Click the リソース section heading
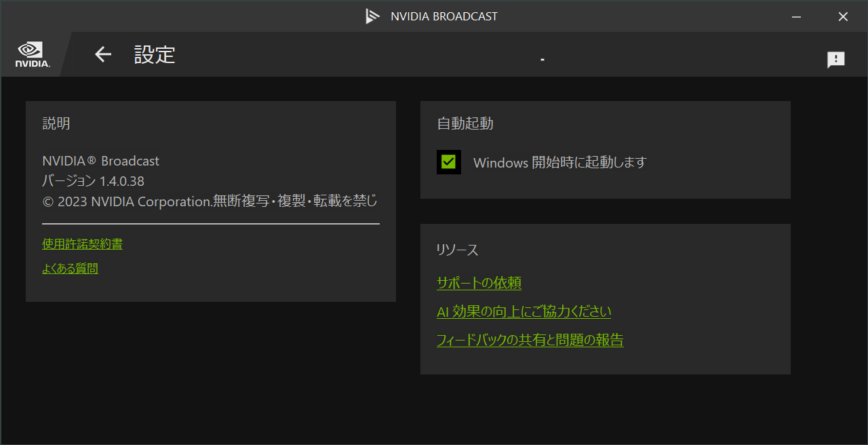The height and width of the screenshot is (445, 868). (458, 250)
